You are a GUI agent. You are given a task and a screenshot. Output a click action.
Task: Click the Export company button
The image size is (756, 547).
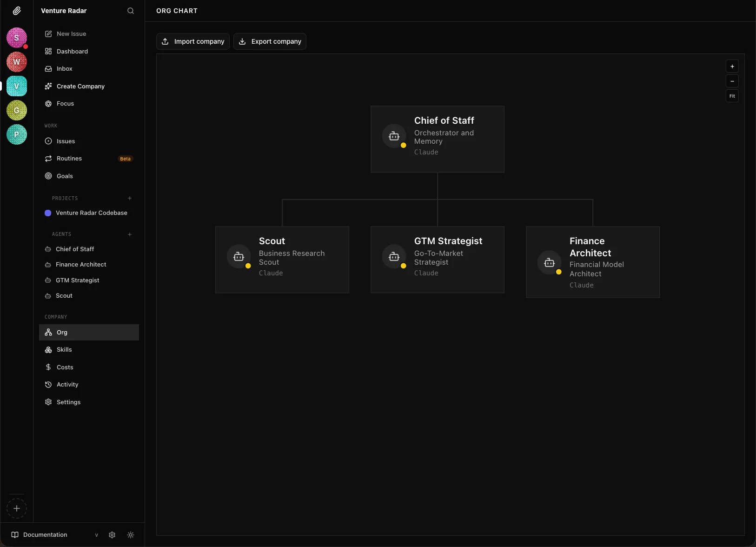click(270, 41)
